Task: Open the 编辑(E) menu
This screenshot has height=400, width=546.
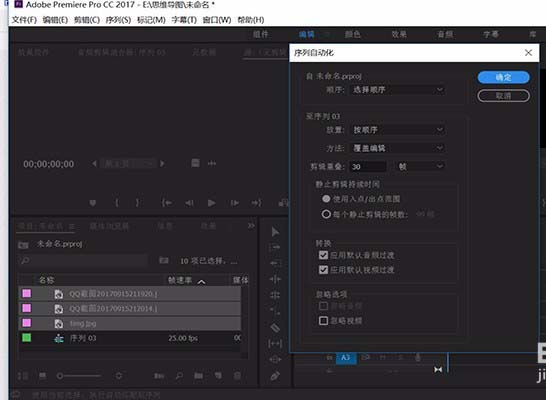Action: [x=55, y=20]
